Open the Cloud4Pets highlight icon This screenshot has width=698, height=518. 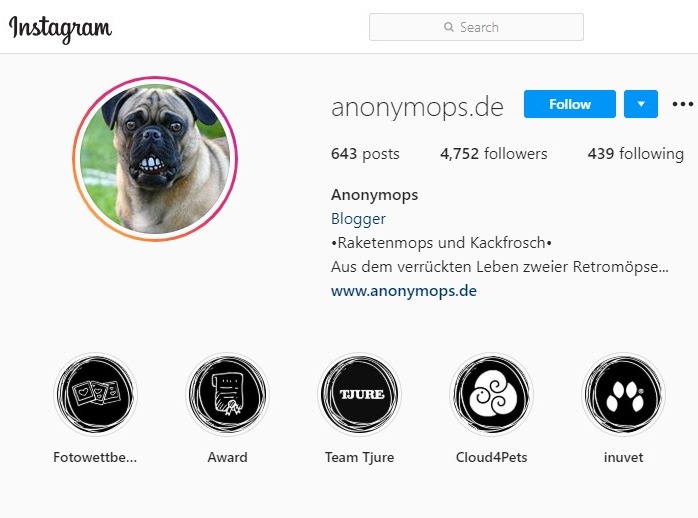click(x=491, y=394)
